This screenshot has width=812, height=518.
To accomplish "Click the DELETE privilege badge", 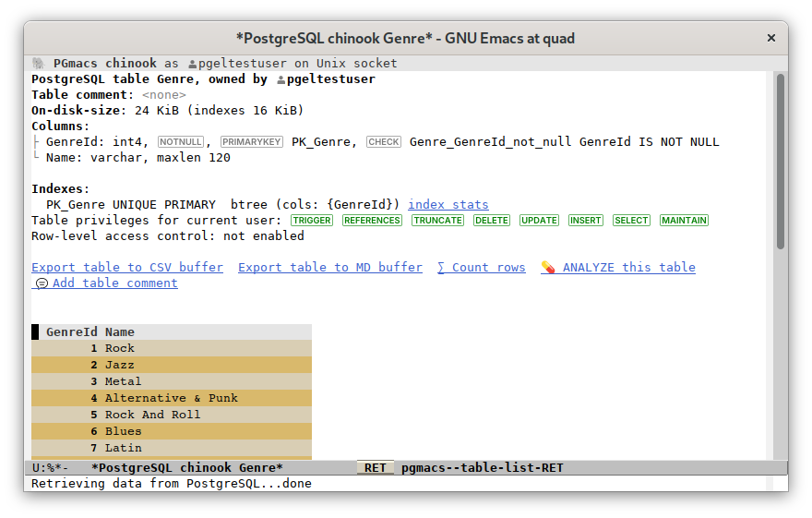I will 492,220.
